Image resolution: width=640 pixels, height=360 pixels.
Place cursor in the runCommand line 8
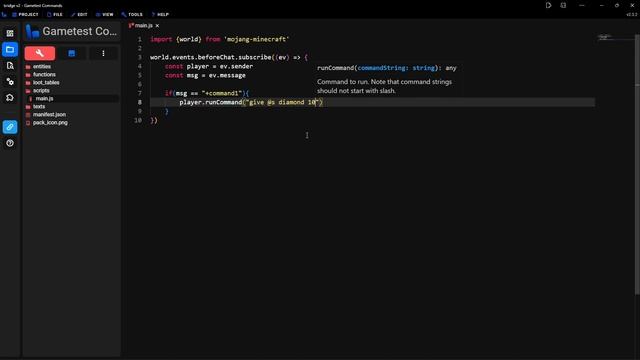click(251, 102)
